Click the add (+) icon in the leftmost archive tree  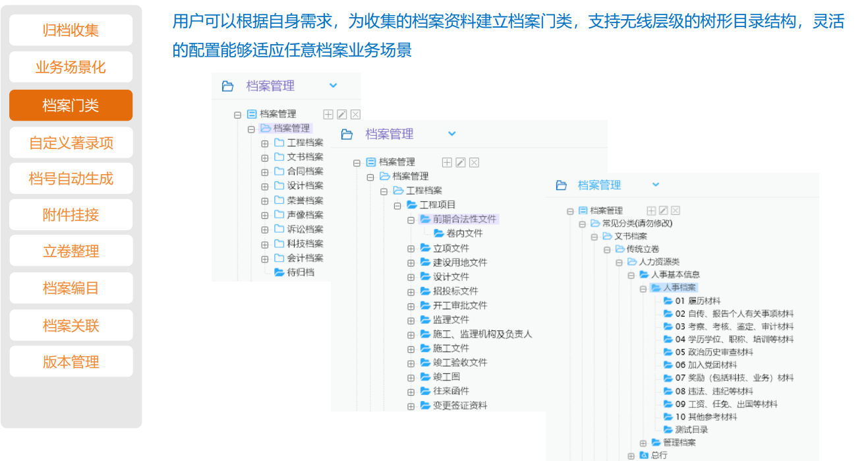click(x=328, y=114)
